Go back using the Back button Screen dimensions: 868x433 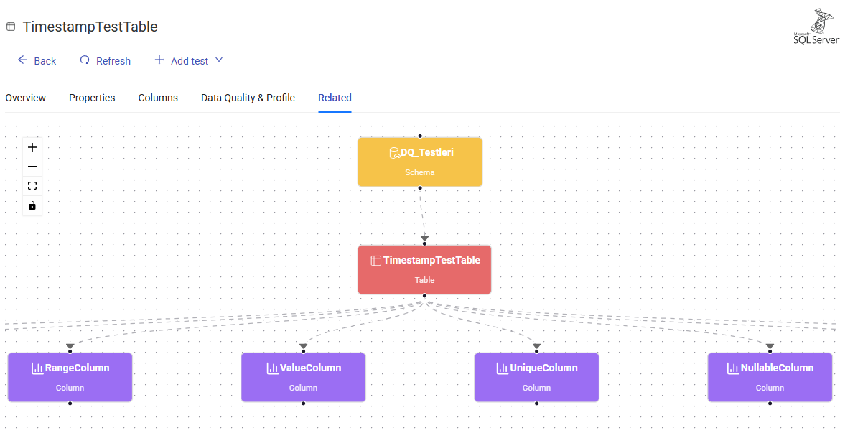[37, 61]
